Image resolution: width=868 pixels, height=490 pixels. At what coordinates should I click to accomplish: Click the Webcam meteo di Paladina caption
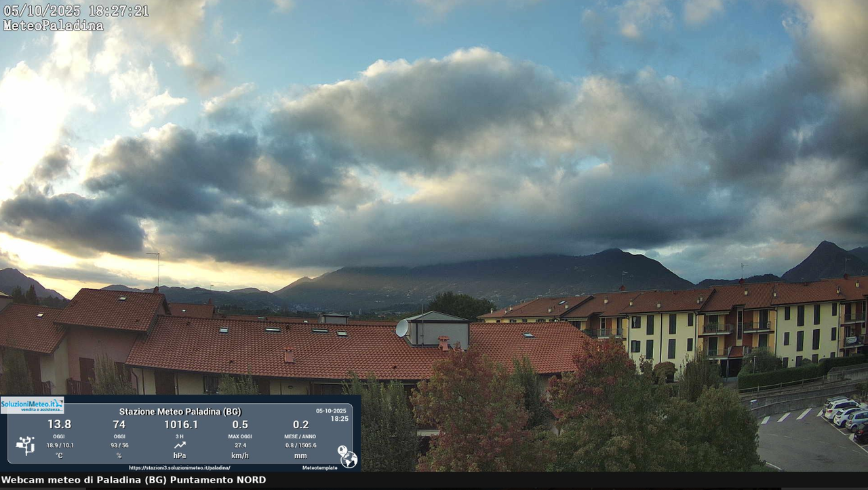click(134, 480)
